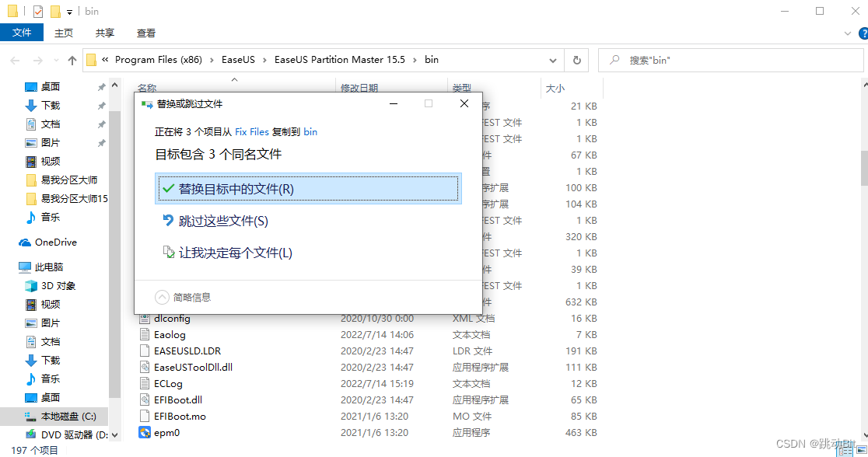Select the epm0 application file
Image resolution: width=868 pixels, height=457 pixels.
click(166, 433)
